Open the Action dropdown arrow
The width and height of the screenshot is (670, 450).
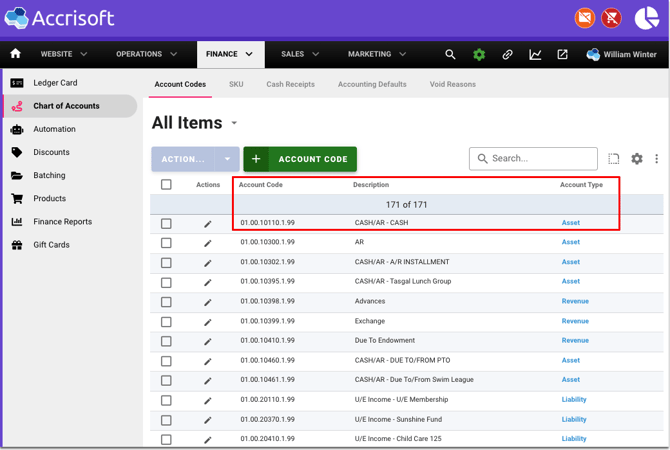pos(228,159)
